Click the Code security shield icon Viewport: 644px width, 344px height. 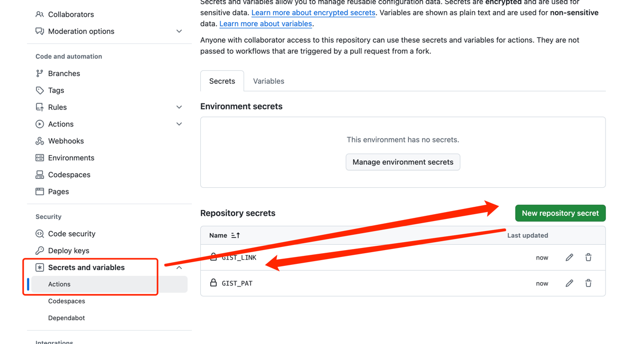coord(40,234)
